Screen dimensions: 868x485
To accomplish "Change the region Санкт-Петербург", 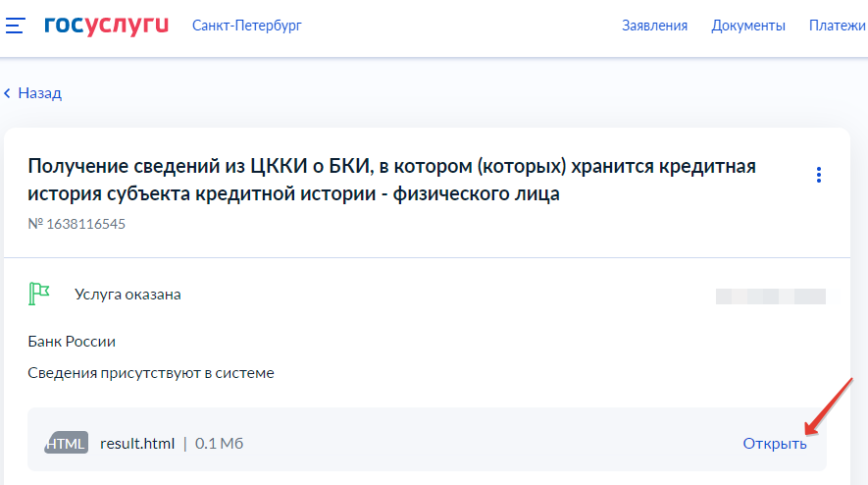I will pos(246,26).
